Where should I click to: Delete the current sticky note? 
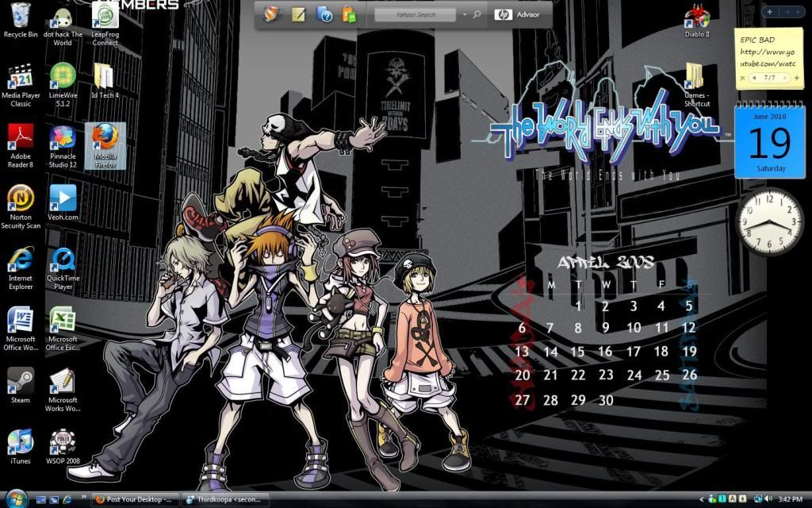742,79
